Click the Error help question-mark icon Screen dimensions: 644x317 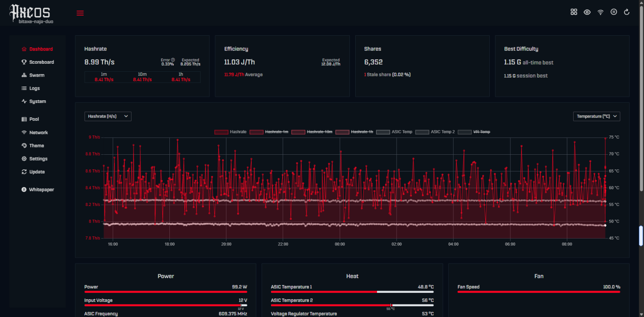pos(173,60)
